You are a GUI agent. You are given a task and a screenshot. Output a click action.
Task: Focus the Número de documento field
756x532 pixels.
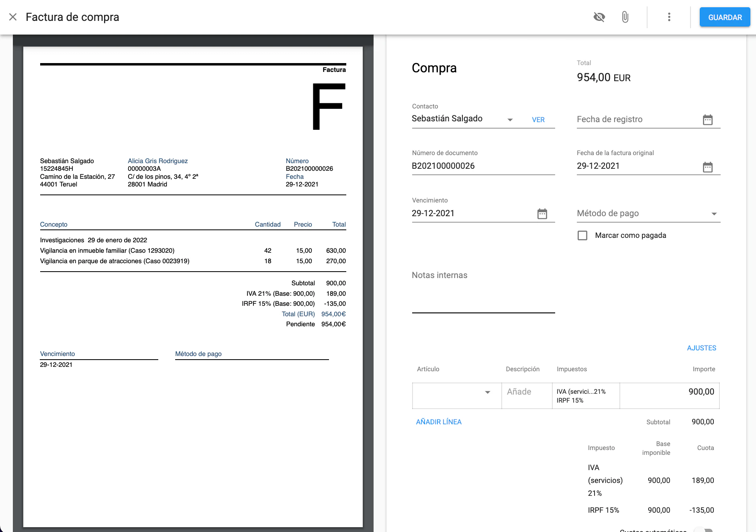[x=482, y=166]
